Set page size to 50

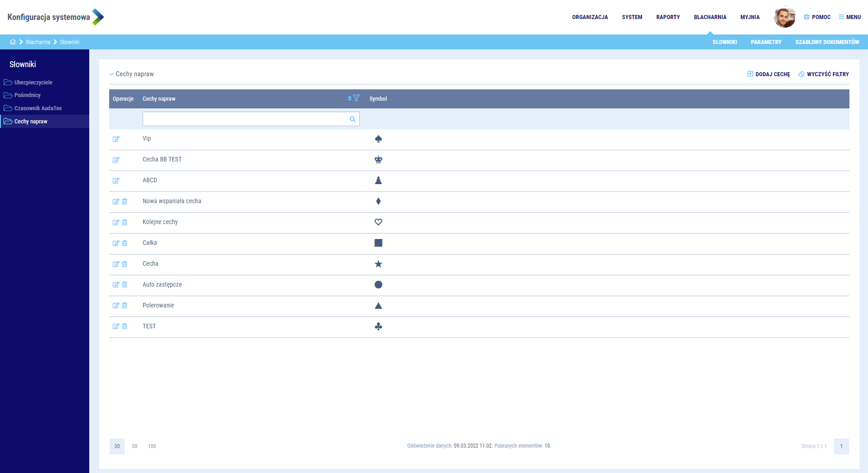point(135,446)
